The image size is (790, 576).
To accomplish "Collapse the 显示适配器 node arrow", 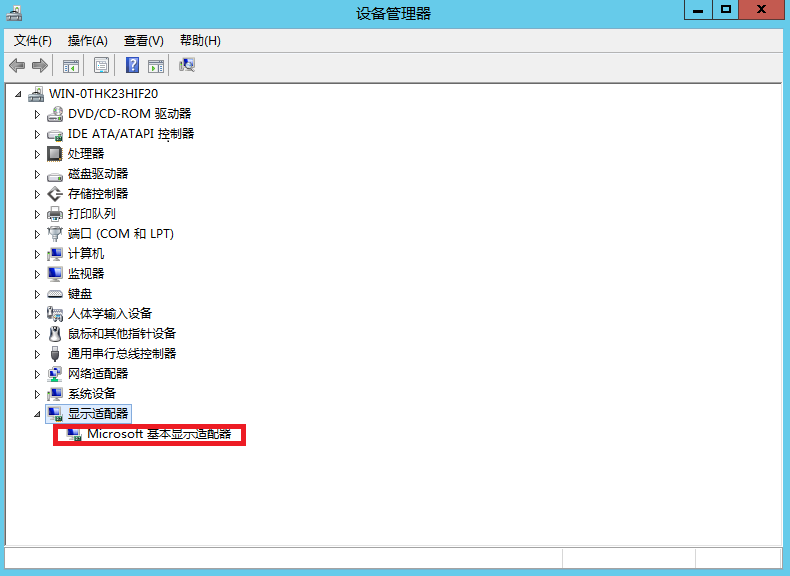I will [37, 414].
